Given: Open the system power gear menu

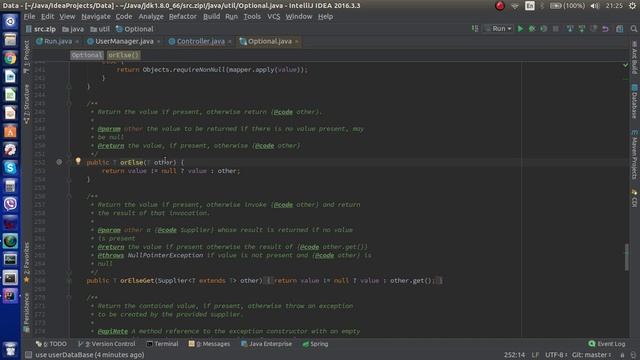Looking at the screenshot, I should click(x=632, y=6).
